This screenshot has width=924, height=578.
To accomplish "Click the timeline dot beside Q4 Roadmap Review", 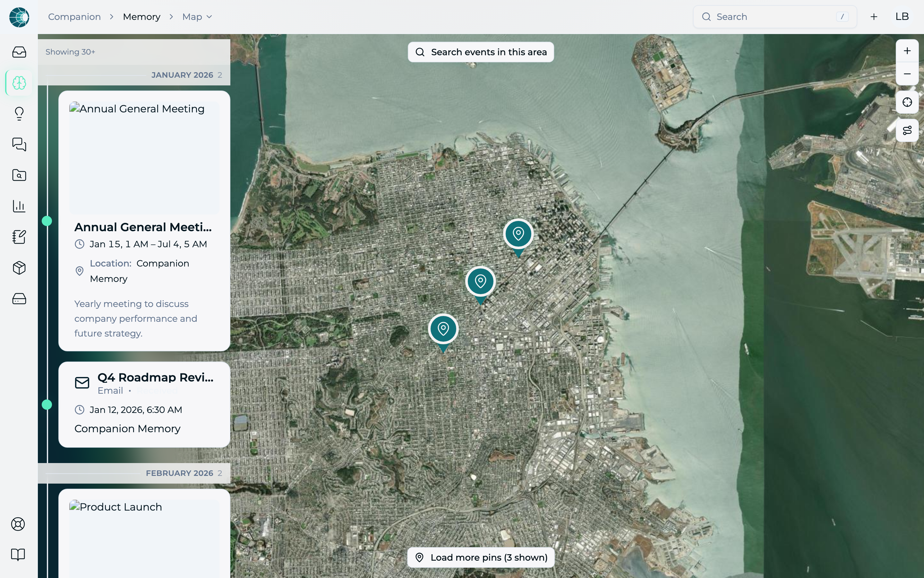I will (47, 405).
